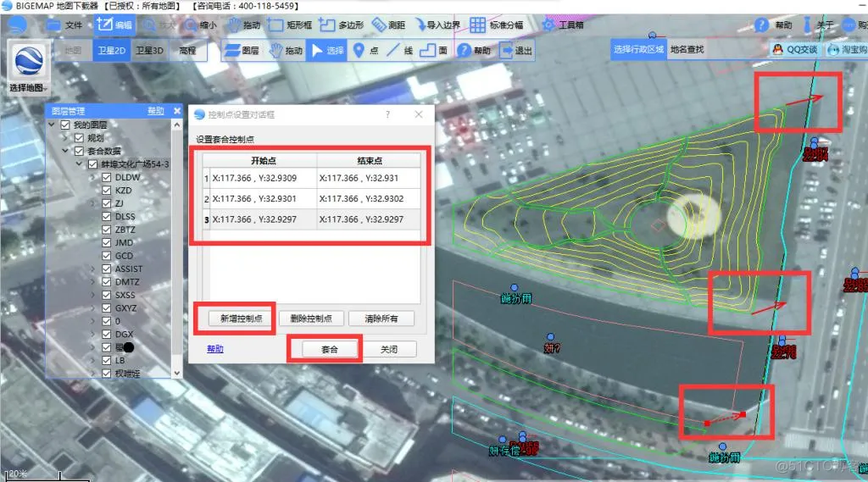868x482 pixels.
Task: Click the 删除控制点 button
Action: coord(311,319)
